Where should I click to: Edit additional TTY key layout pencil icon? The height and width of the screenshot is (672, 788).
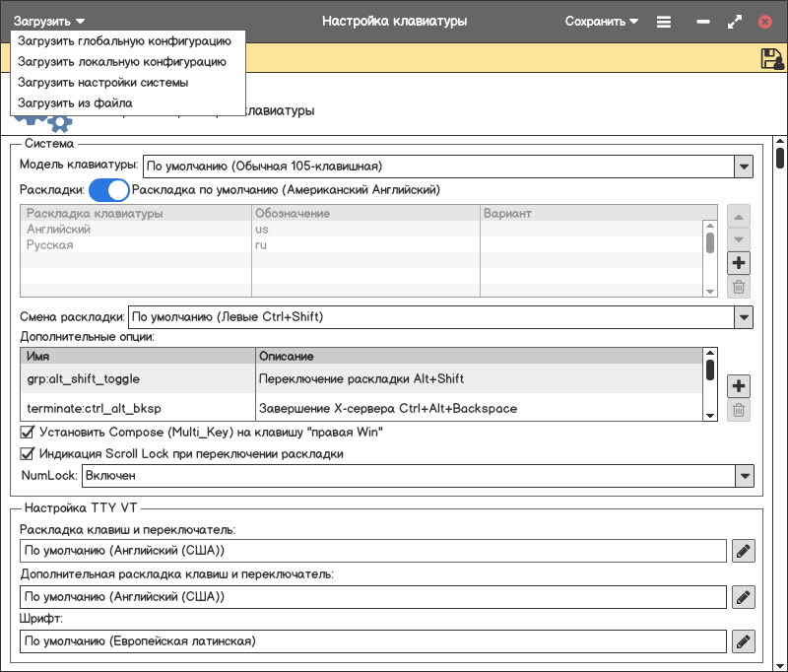click(x=744, y=596)
